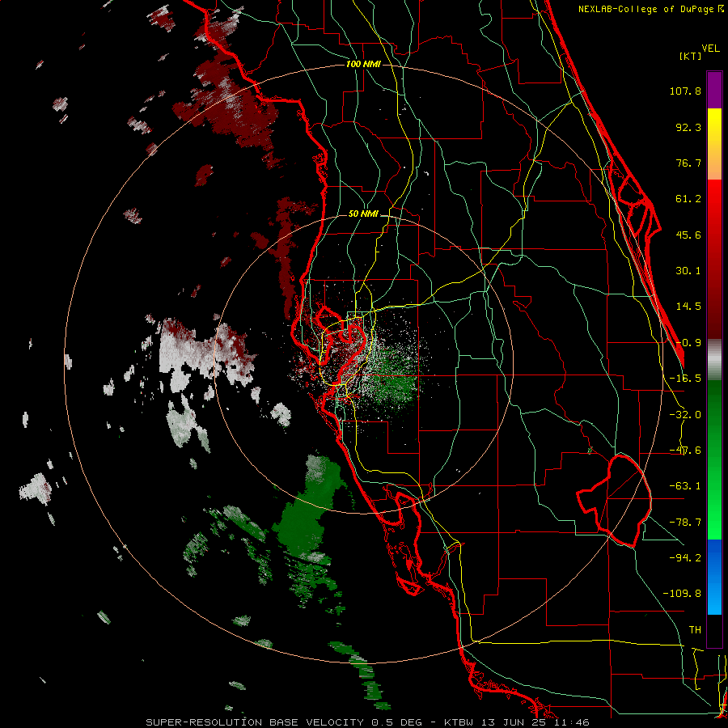This screenshot has width=728, height=728.
Task: Click the Super-Resolution Base Velocity caption
Action: 367,722
